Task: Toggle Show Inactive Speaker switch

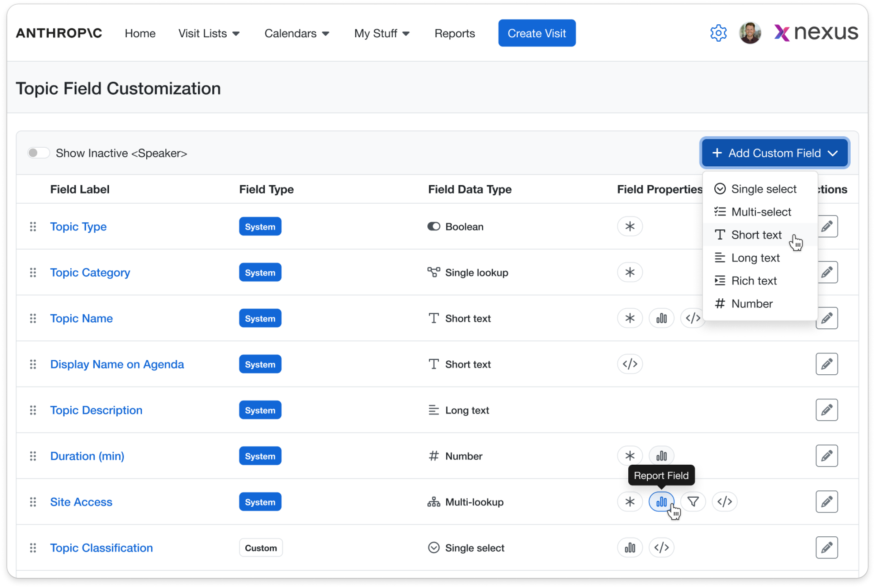Action: pos(38,153)
